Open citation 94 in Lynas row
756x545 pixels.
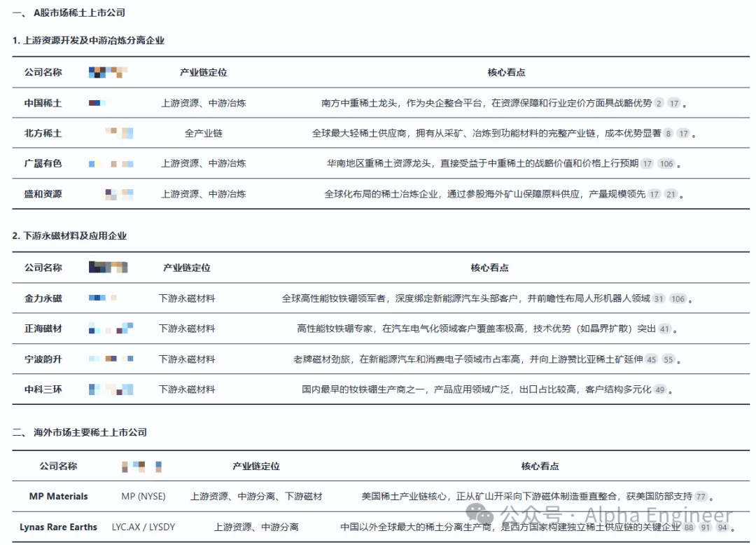[x=721, y=527]
